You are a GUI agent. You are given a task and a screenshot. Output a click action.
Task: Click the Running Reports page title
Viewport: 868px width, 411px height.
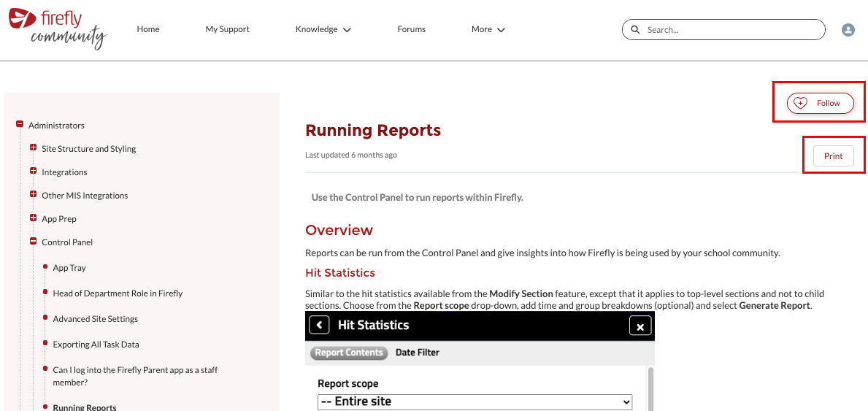point(373,130)
